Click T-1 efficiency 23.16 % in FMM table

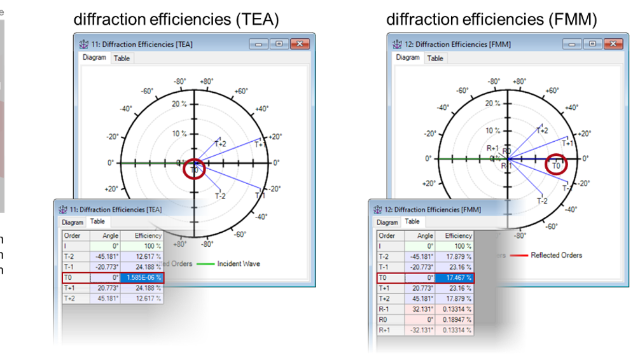tap(454, 267)
